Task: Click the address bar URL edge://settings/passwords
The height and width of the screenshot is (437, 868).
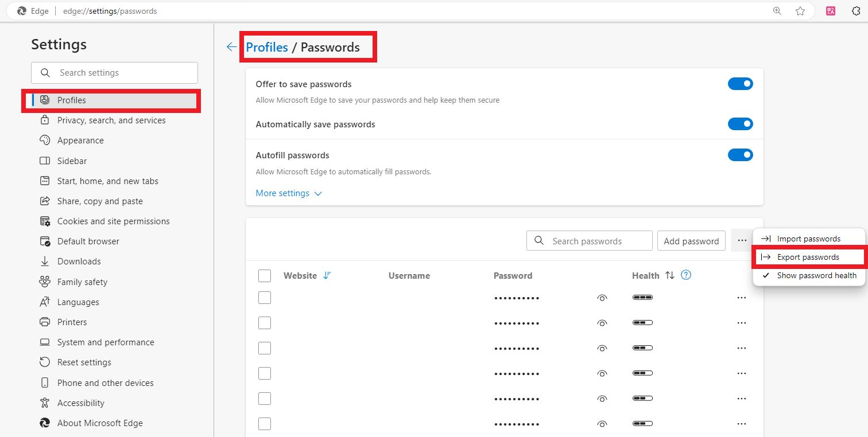Action: click(110, 11)
